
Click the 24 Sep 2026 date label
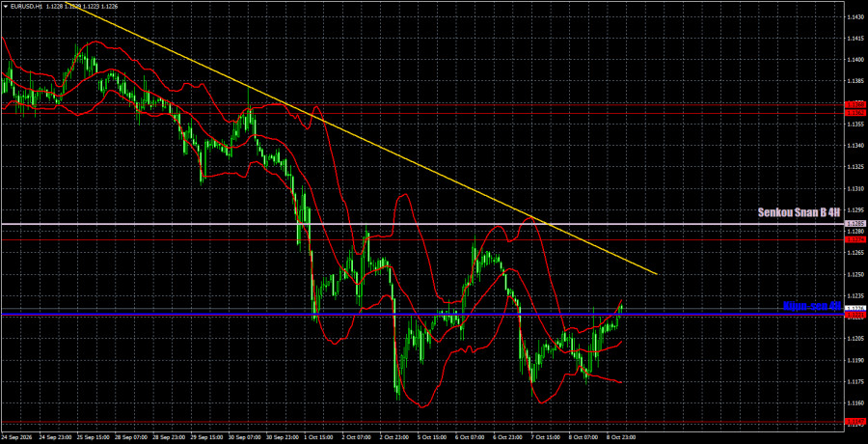click(x=17, y=437)
